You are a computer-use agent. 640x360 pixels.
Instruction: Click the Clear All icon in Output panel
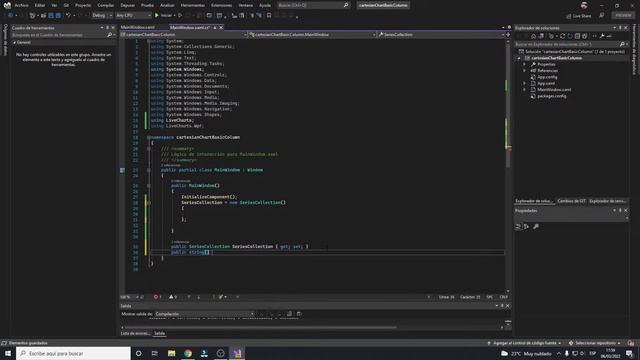point(289,314)
